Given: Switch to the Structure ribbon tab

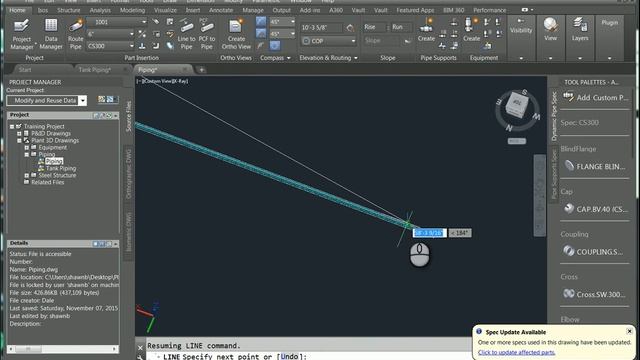Looking at the screenshot, I should 69,10.
